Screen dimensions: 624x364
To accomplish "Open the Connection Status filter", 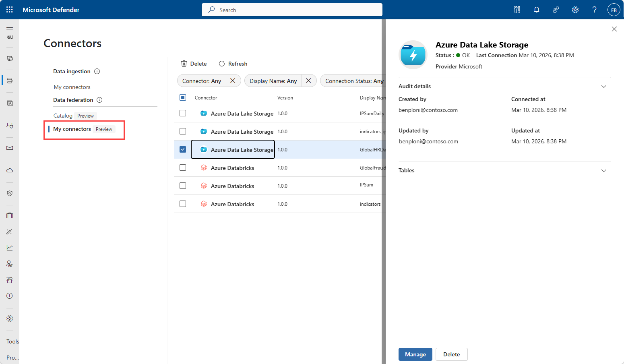I will coord(354,81).
